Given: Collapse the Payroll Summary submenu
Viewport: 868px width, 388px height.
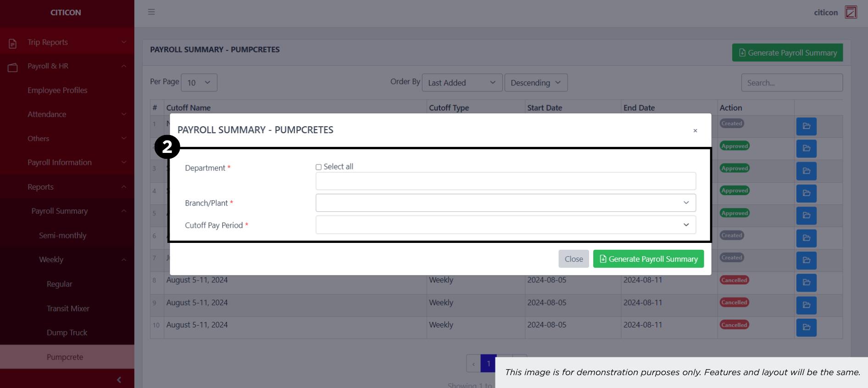Looking at the screenshot, I should click(x=67, y=211).
